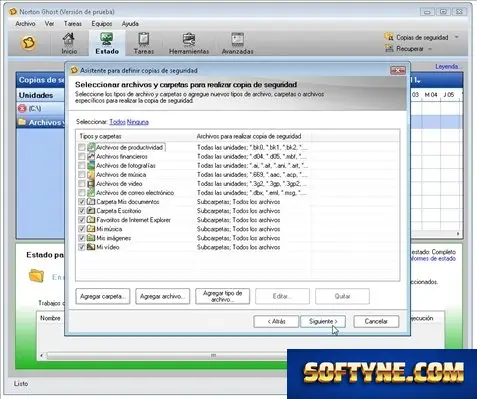Click the horizontal scrollbar in jobs list
477x399 pixels.
[x=163, y=355]
